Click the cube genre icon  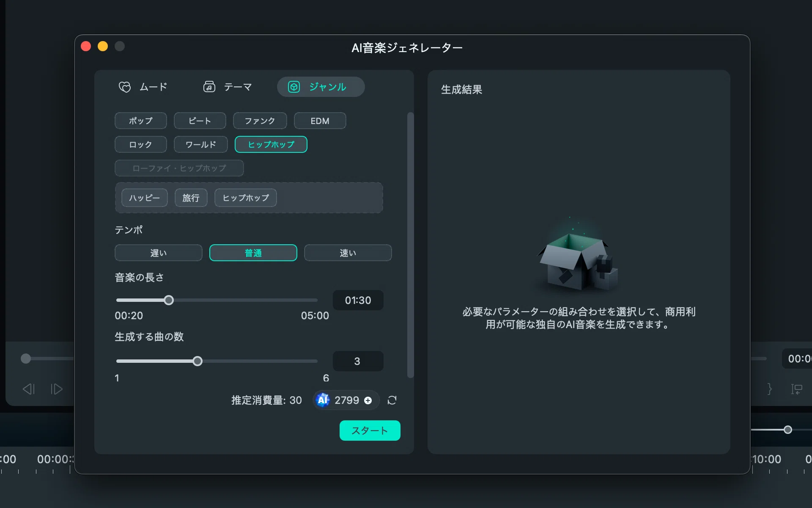(x=294, y=87)
